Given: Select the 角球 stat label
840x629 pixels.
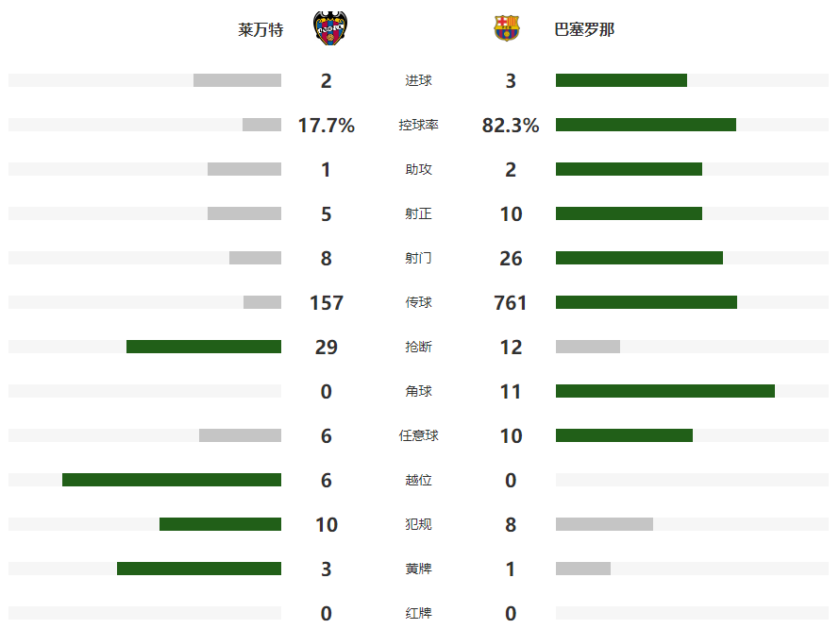Looking at the screenshot, I should click(418, 392).
